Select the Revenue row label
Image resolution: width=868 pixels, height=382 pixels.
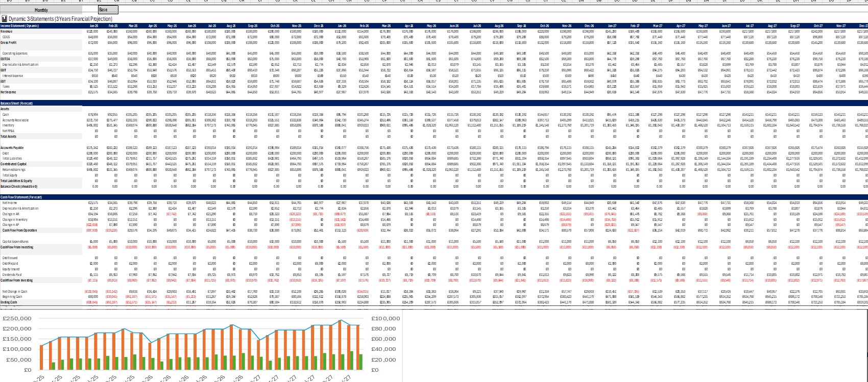pos(6,32)
